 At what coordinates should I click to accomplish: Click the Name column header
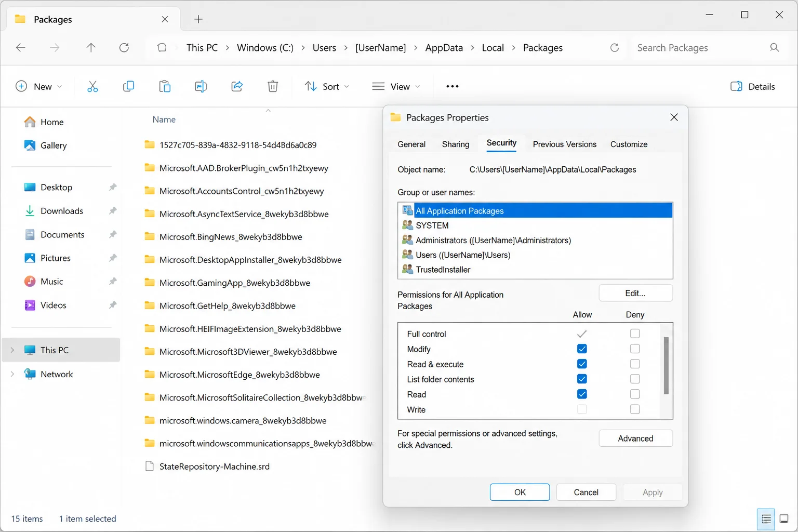click(164, 119)
